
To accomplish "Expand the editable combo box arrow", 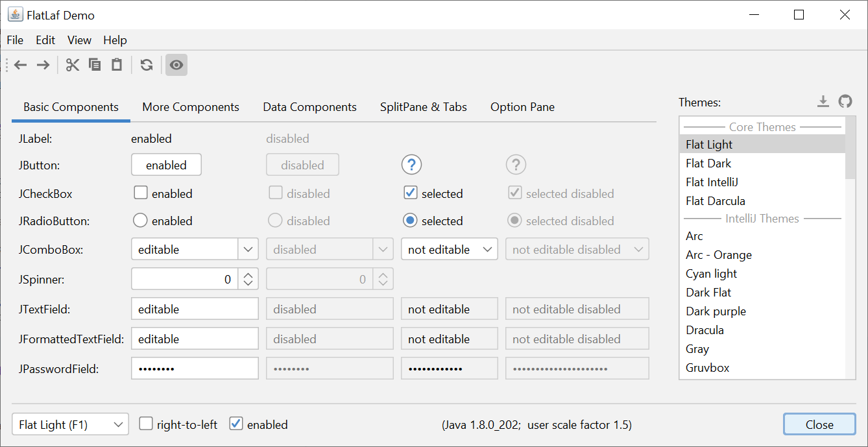I will pos(248,249).
